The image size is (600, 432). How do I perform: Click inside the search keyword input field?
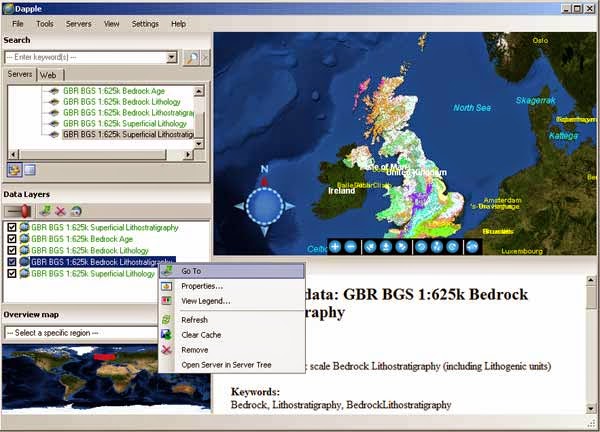86,58
